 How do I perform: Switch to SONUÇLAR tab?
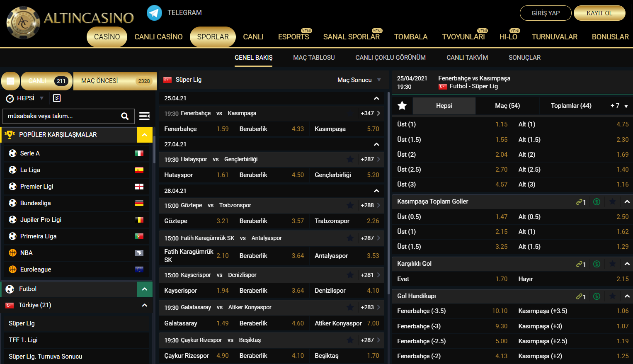[524, 58]
